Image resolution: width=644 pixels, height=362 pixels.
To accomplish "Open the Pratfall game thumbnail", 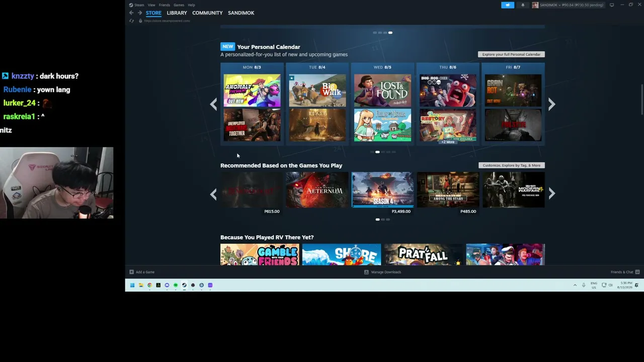I will tap(424, 254).
